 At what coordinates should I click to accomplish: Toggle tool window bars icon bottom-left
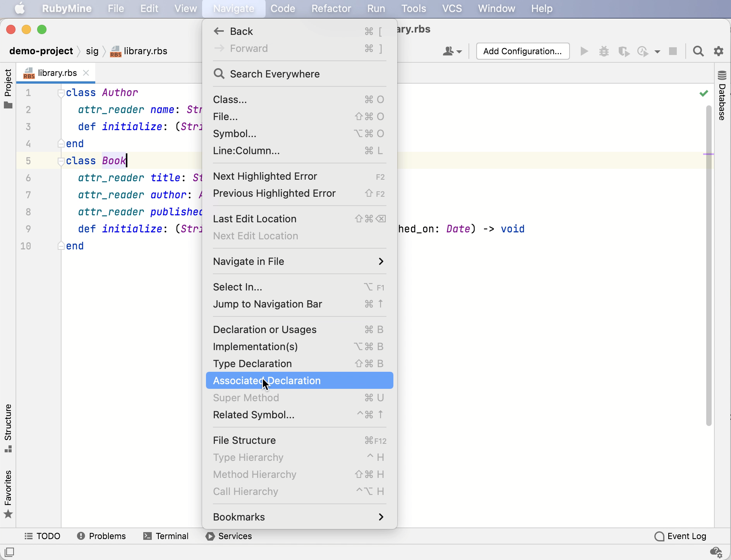(x=9, y=551)
